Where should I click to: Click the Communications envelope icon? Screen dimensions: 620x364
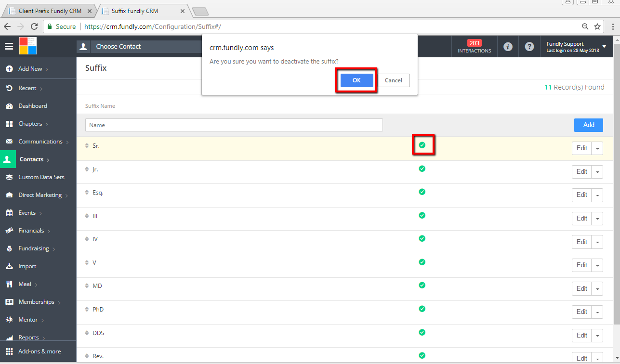(9, 142)
